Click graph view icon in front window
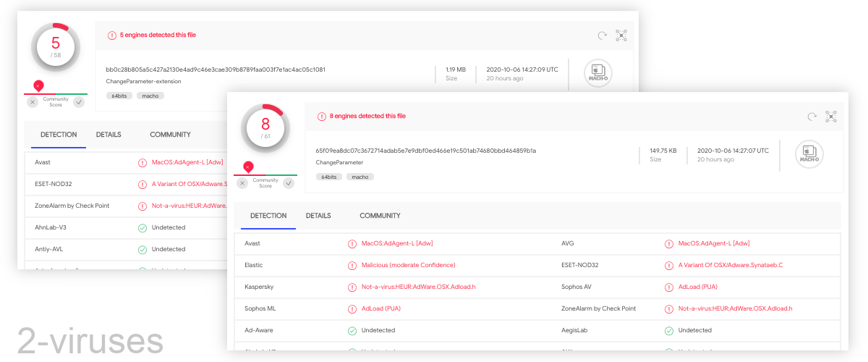The width and height of the screenshot is (868, 362). click(831, 117)
